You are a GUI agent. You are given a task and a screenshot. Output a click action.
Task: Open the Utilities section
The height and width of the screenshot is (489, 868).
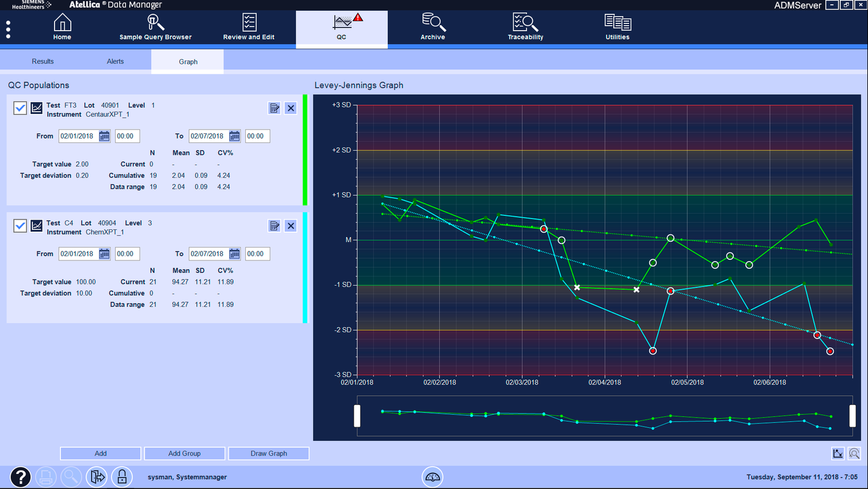pos(617,27)
